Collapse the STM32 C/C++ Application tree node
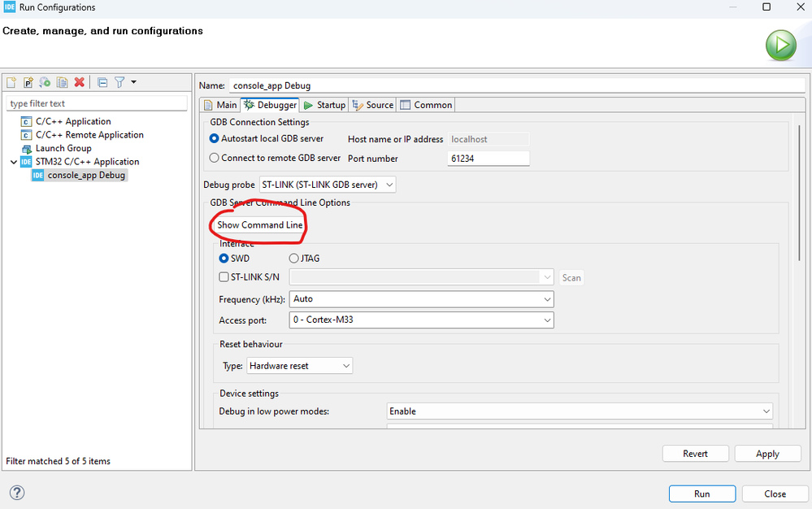This screenshot has height=509, width=812. pos(14,162)
